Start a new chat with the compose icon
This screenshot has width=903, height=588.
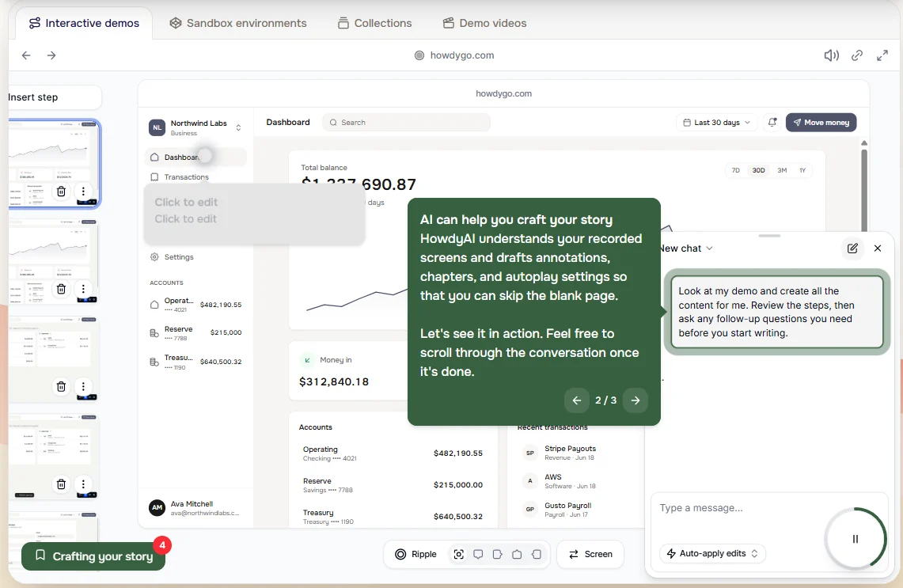coord(852,248)
